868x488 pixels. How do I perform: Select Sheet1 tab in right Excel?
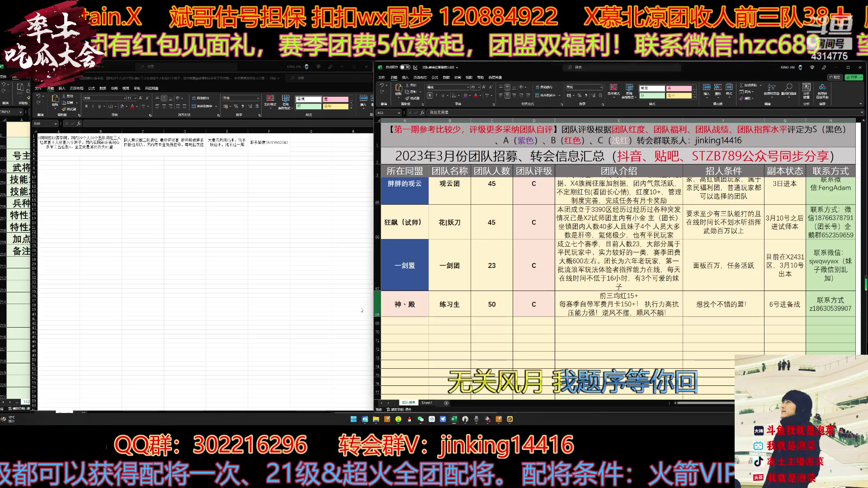(427, 403)
